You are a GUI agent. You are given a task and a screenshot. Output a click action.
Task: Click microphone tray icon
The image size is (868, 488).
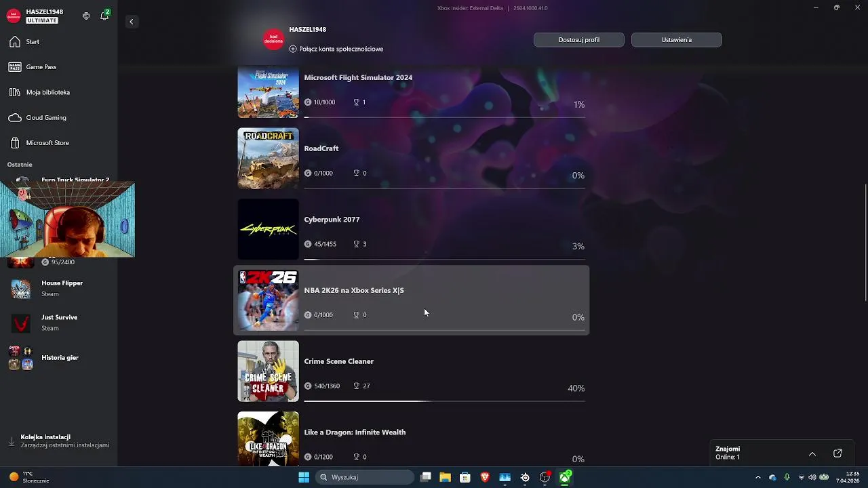(787, 477)
